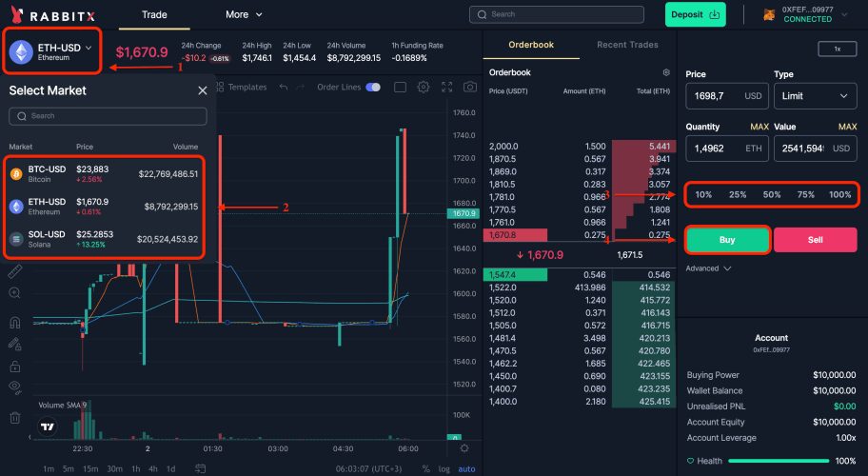868x476 pixels.
Task: Expand the More menu
Action: (244, 15)
